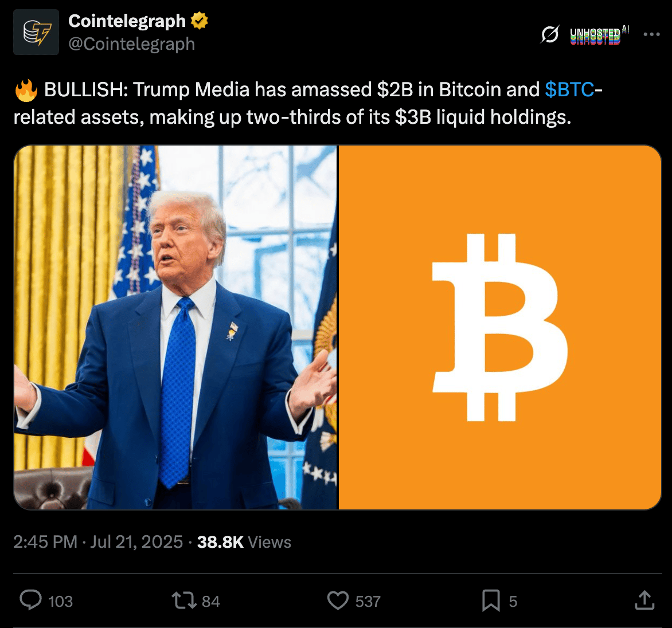Repost this tweet with retweet icon
The width and height of the screenshot is (672, 628).
(x=184, y=600)
